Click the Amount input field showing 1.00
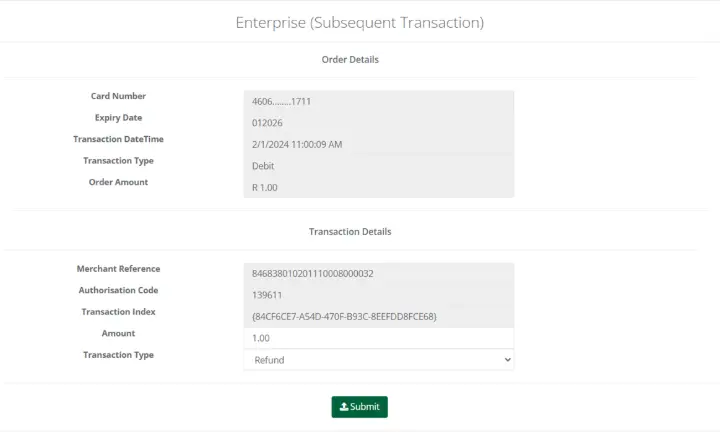 pos(378,338)
